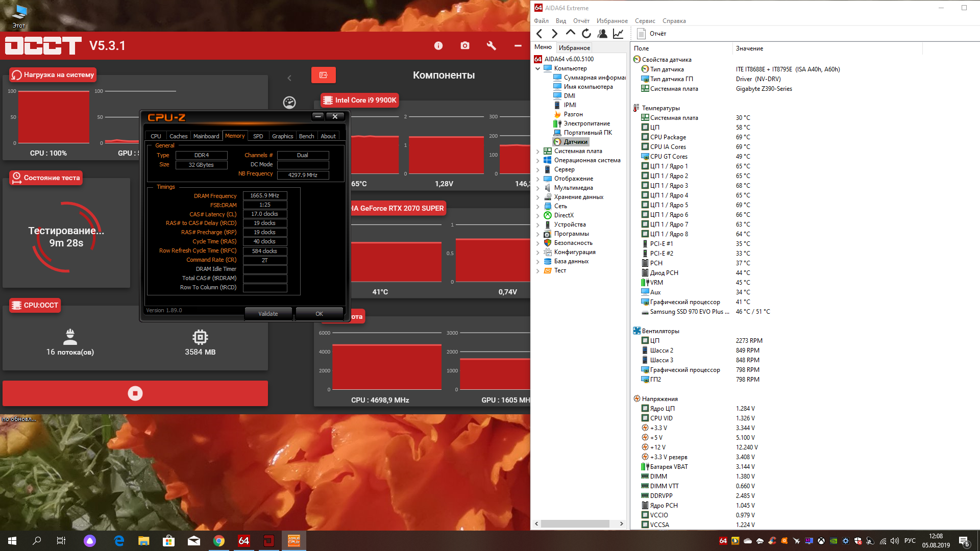The image size is (980, 551).
Task: Open CPU-Z Mainboard tab
Action: click(x=206, y=136)
